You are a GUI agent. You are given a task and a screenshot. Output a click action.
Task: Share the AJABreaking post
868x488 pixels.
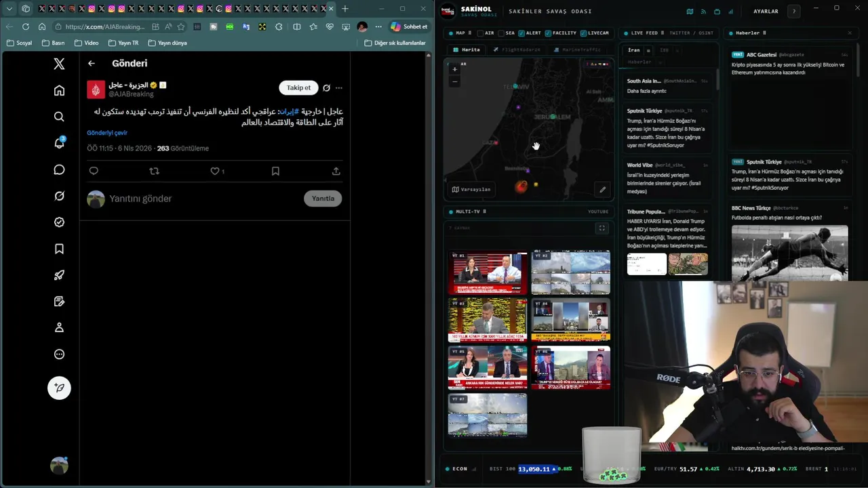tap(336, 171)
